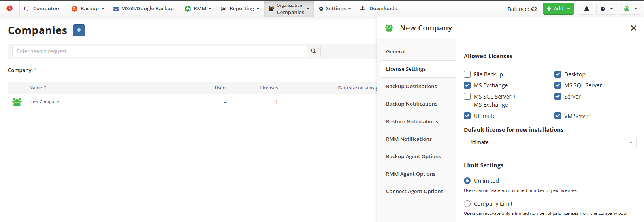Open the Reporting dropdown menu

(x=240, y=9)
